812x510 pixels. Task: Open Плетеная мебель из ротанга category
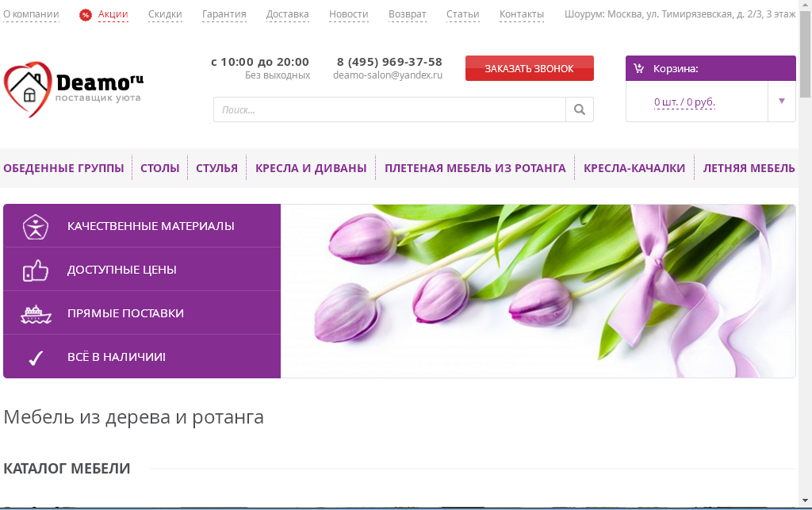(x=475, y=168)
